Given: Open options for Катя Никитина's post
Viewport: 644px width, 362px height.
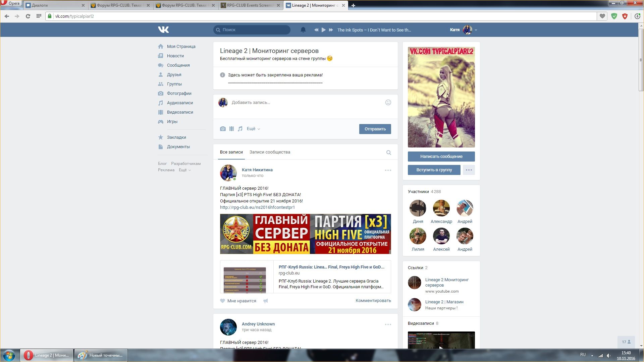Looking at the screenshot, I should pos(388,170).
